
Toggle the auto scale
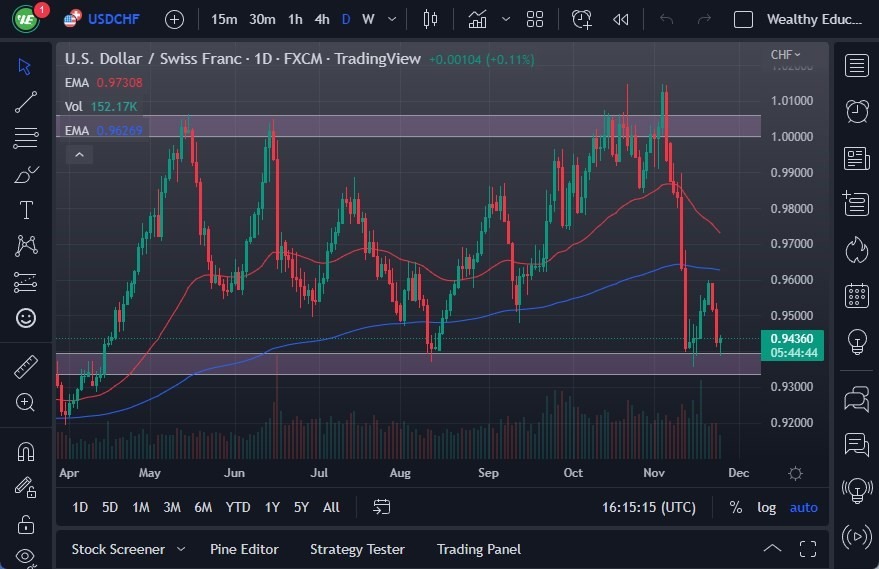click(x=803, y=507)
